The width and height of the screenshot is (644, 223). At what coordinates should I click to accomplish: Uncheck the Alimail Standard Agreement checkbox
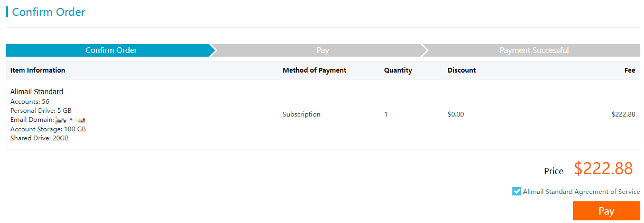coord(517,191)
